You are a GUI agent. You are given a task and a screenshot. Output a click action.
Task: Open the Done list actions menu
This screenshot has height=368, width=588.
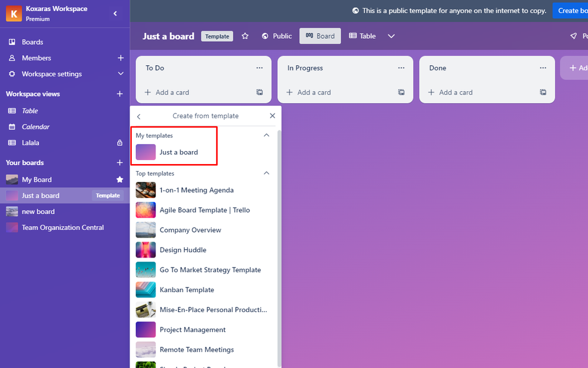[543, 68]
